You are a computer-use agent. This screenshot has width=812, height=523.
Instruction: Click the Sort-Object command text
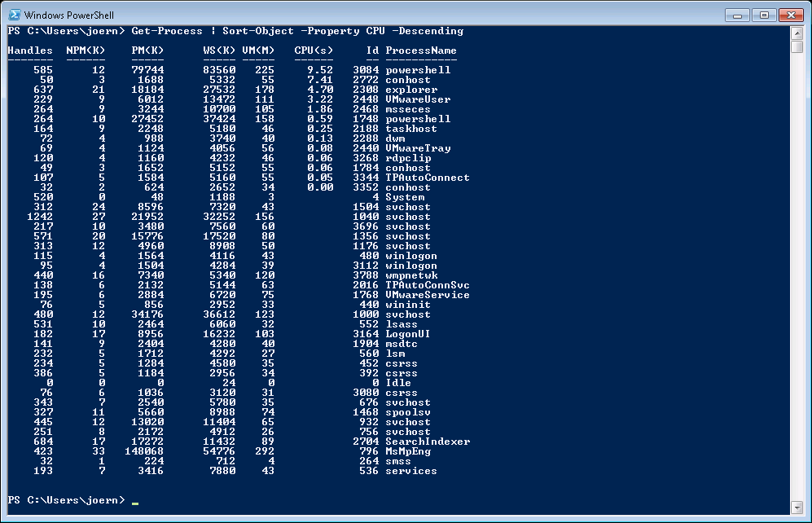[x=258, y=31]
